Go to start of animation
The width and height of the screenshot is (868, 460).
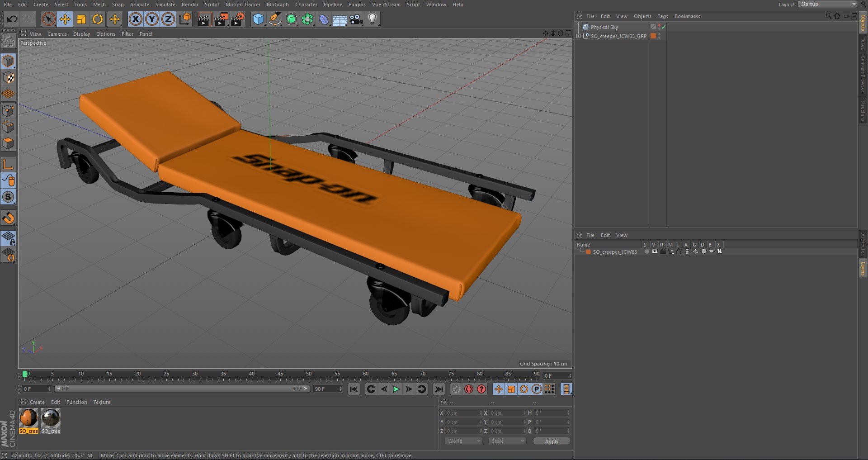(x=354, y=389)
